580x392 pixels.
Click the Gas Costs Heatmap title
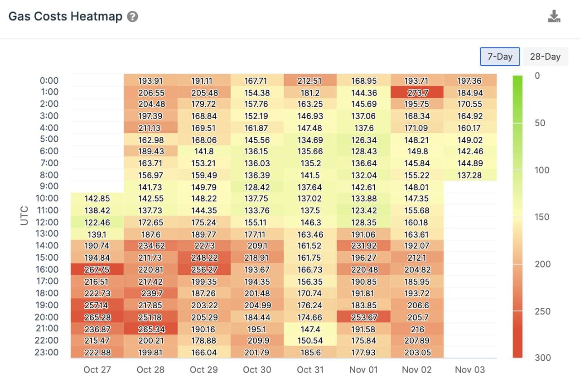point(66,17)
